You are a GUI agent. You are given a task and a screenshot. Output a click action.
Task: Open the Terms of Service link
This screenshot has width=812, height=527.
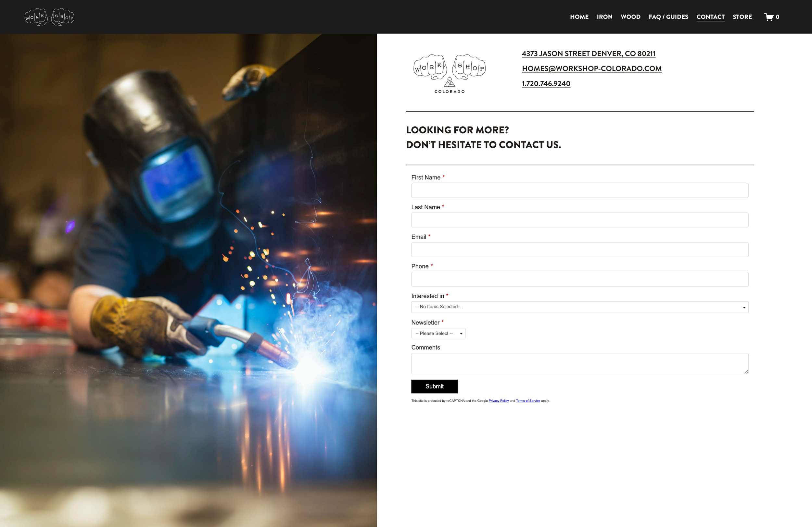(x=527, y=400)
